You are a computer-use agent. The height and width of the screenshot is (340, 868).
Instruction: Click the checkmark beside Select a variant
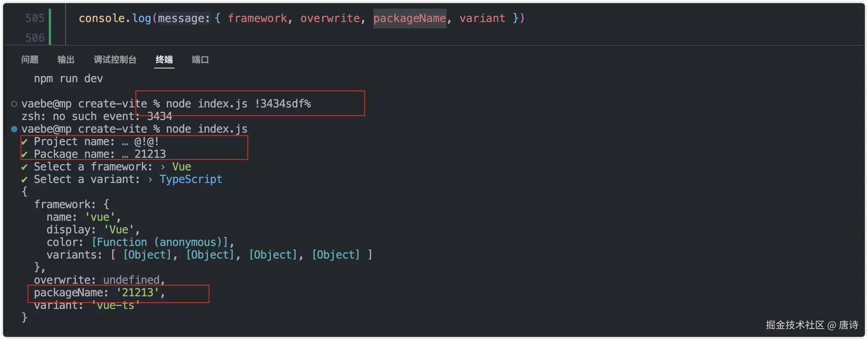pyautogui.click(x=24, y=179)
